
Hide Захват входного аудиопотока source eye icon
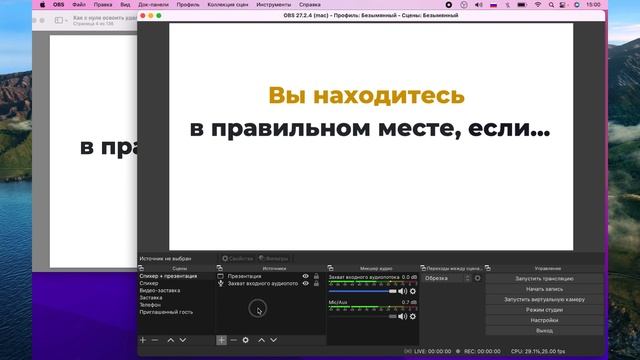pos(305,283)
